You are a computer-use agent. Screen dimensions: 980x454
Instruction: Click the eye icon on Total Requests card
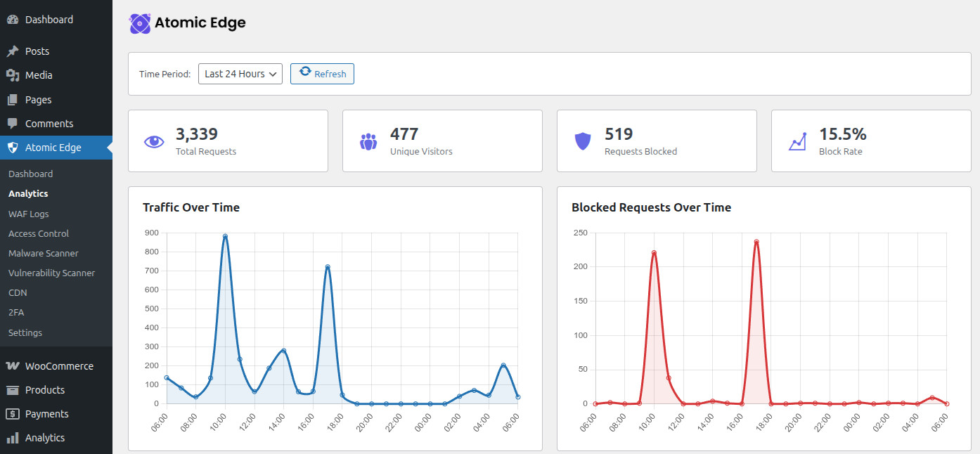tap(153, 141)
